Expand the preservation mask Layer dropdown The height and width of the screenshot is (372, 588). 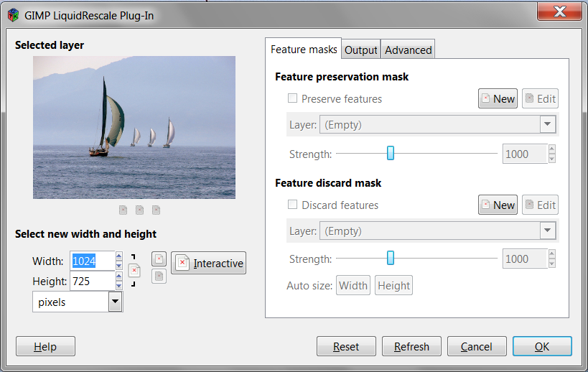tap(549, 124)
